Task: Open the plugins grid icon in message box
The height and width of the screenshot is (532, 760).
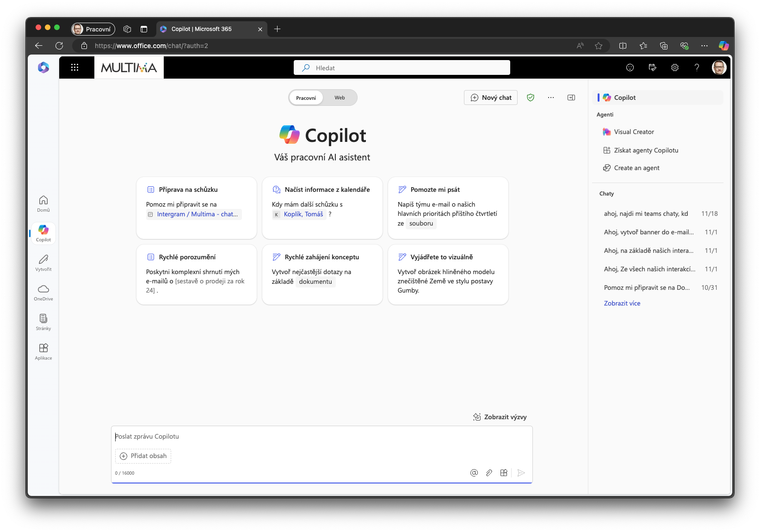Action: click(504, 473)
